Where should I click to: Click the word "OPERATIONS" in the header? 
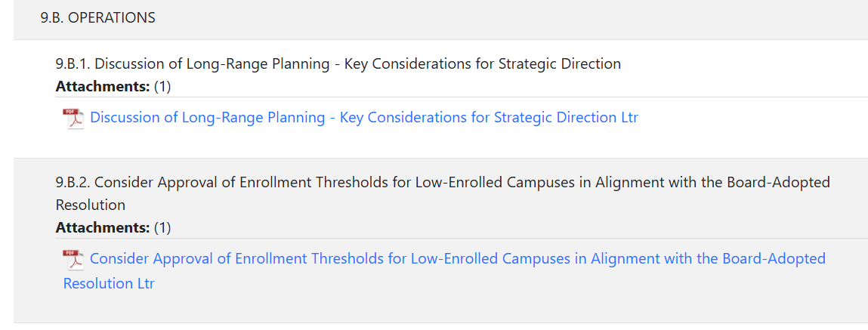(x=112, y=17)
